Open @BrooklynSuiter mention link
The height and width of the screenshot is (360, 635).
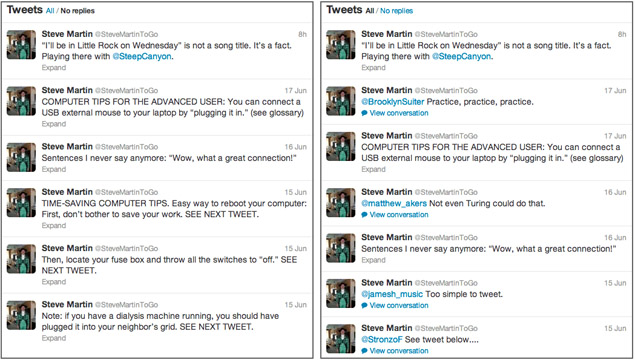(x=393, y=102)
